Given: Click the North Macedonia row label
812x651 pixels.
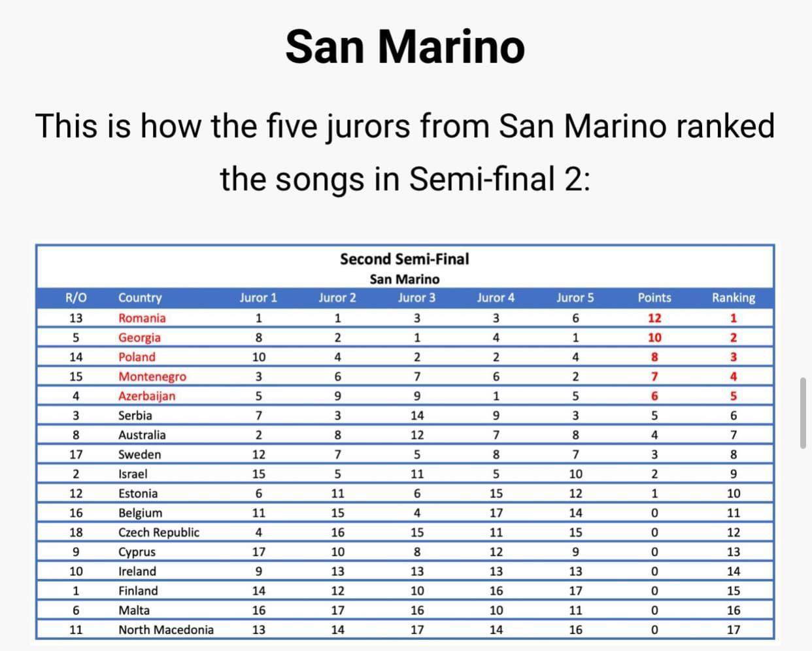Looking at the screenshot, I should [x=166, y=629].
